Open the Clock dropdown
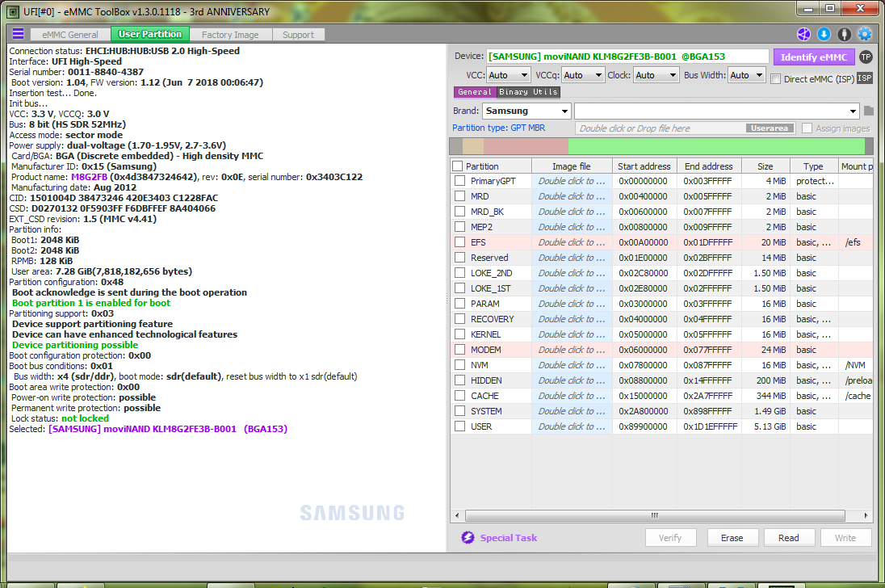885x588 pixels. [x=656, y=75]
